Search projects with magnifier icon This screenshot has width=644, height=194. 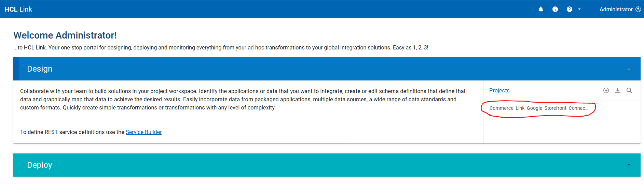click(629, 90)
